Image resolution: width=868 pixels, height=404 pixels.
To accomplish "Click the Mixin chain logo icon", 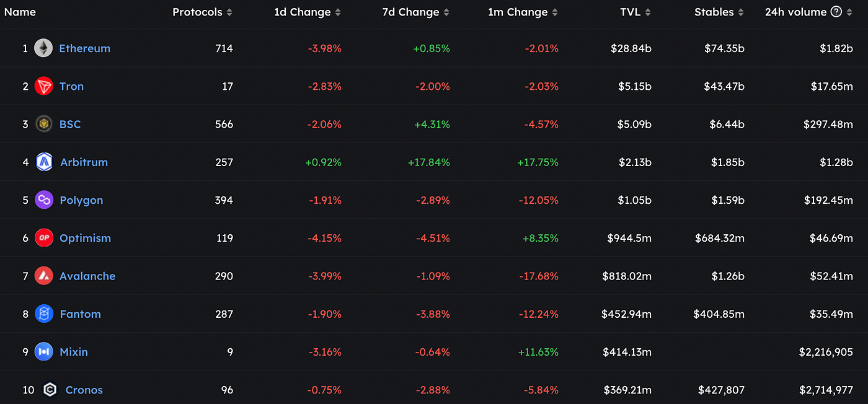I will (x=44, y=352).
